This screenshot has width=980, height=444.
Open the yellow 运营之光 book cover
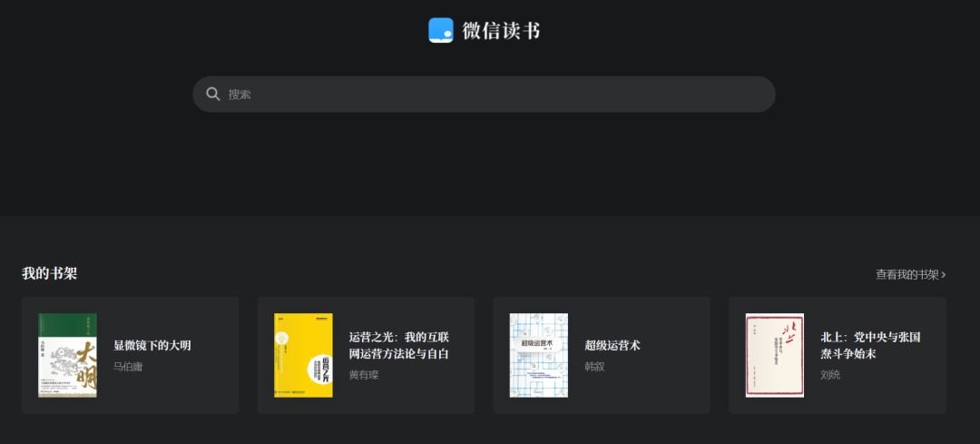point(303,355)
